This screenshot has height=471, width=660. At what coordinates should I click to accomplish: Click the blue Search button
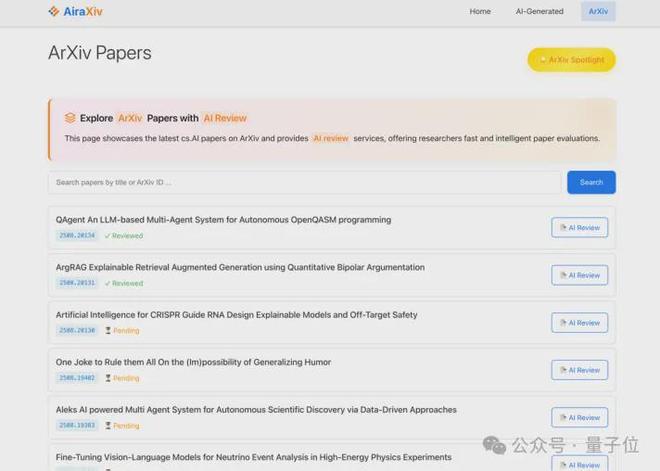click(x=591, y=182)
